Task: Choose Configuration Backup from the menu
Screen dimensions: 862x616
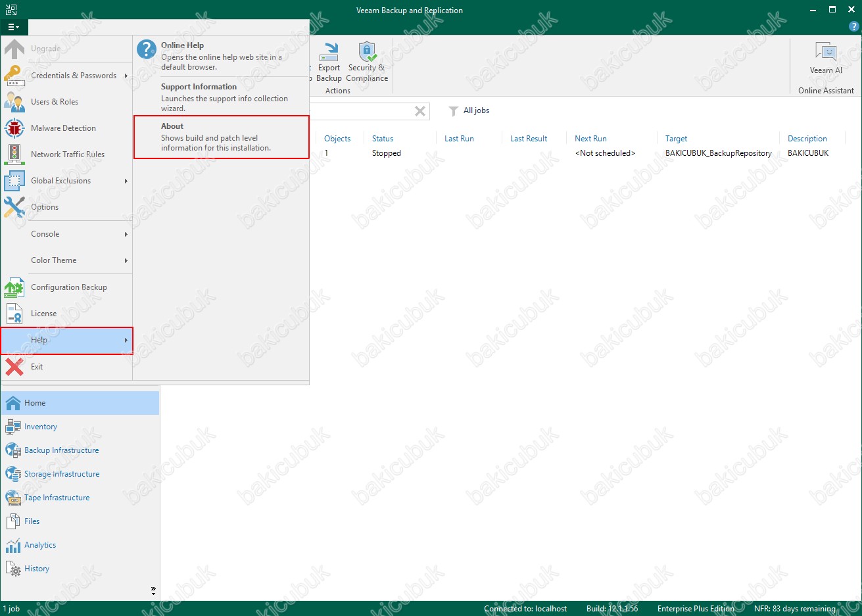Action: click(x=67, y=287)
